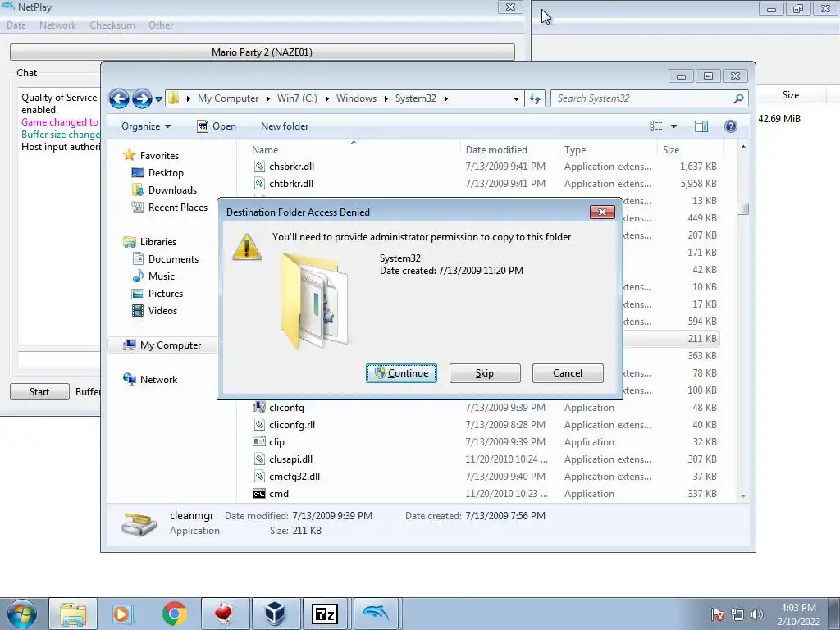Viewport: 840px width, 630px height.
Task: Select Win7 (C:) breadcrumb
Action: (x=297, y=98)
